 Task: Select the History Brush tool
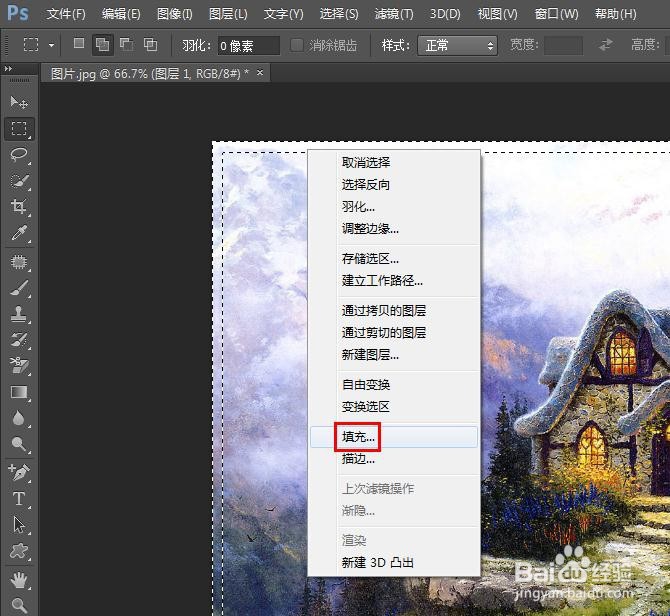[19, 340]
